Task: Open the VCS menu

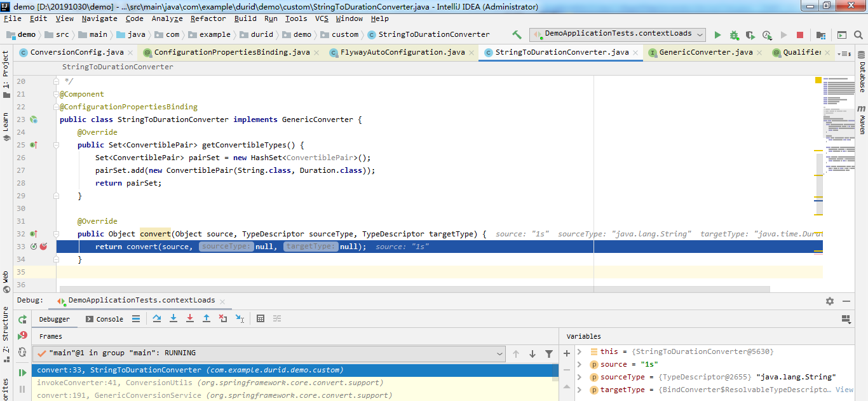Action: [x=322, y=18]
